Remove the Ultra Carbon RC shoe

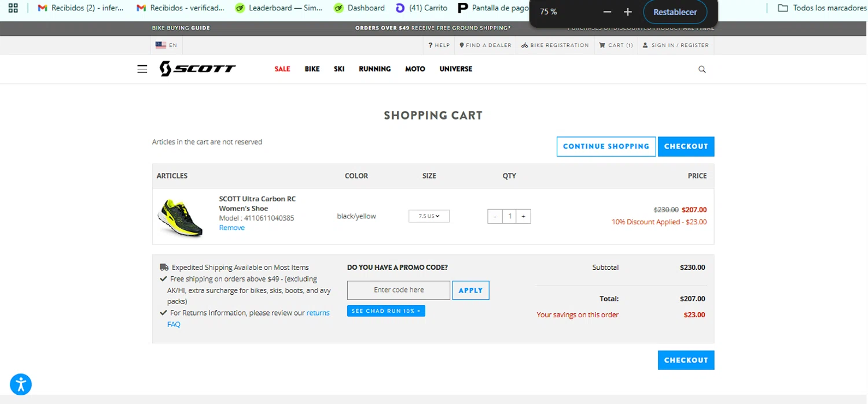(231, 228)
